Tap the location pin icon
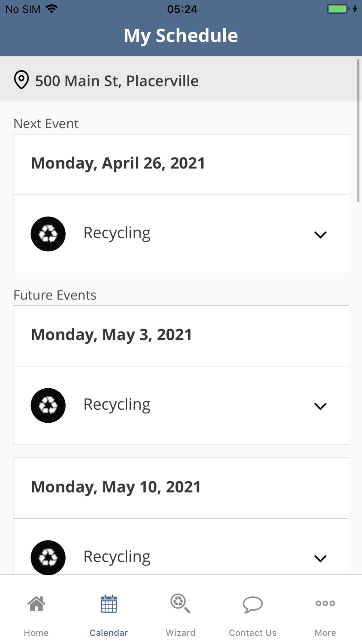The image size is (362, 644). tap(21, 80)
